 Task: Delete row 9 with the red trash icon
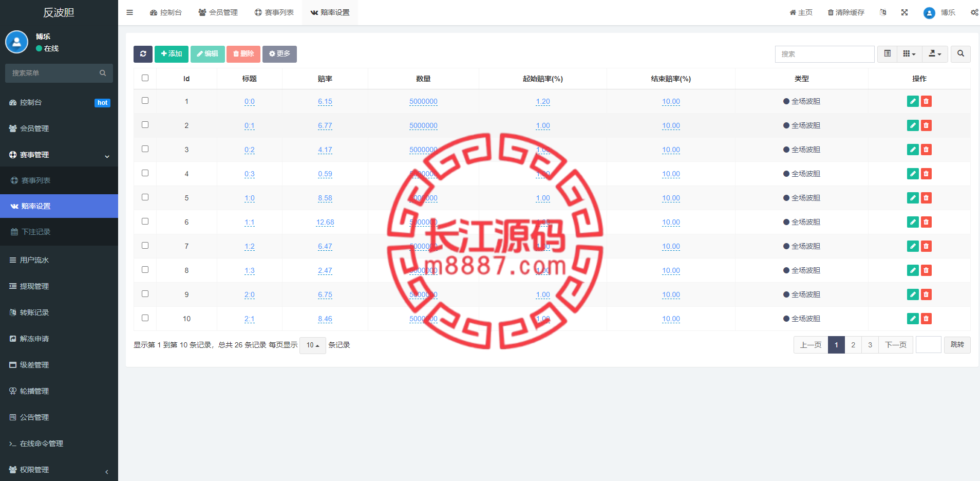(x=926, y=294)
